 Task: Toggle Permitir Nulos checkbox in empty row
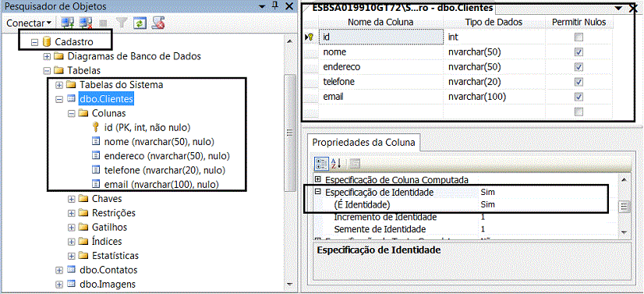[579, 112]
